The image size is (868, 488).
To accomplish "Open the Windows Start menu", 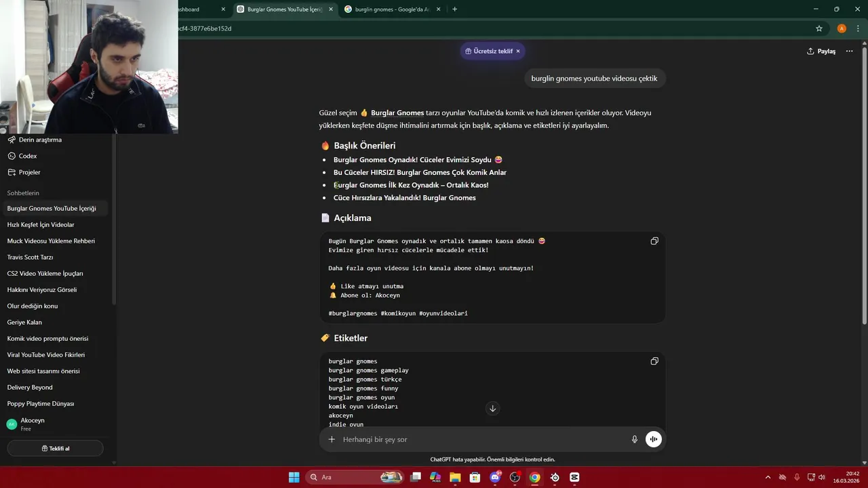I will [294, 477].
